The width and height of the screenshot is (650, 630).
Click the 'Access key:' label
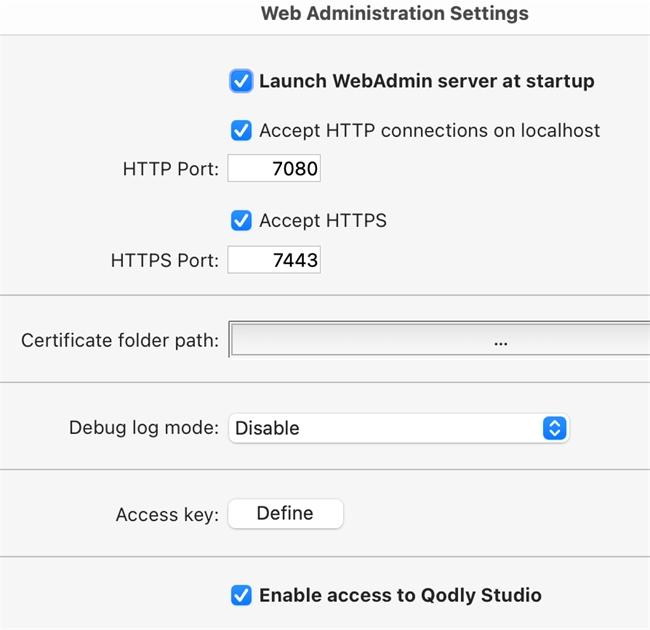coord(166,515)
